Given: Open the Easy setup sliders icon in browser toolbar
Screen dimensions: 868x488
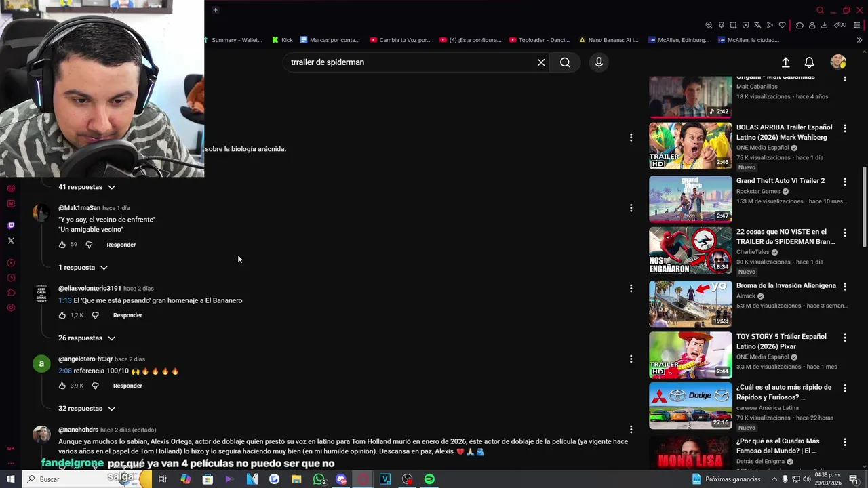Looking at the screenshot, I should (858, 25).
